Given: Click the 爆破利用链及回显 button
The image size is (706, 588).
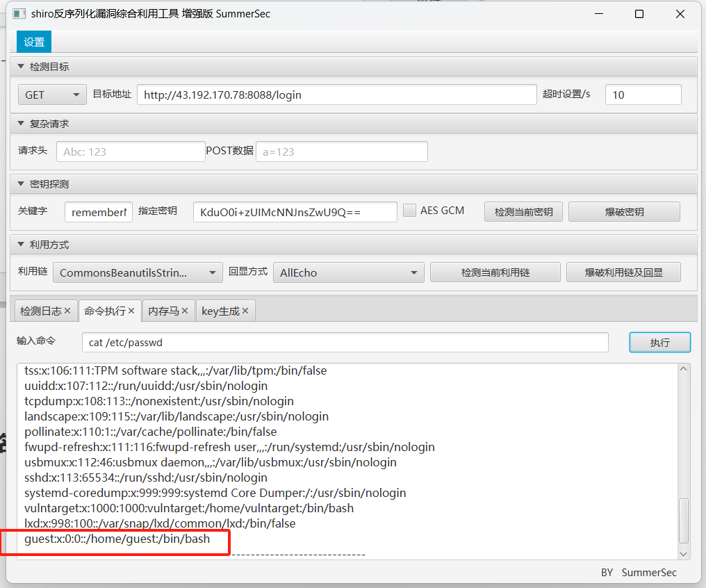Looking at the screenshot, I should (623, 272).
